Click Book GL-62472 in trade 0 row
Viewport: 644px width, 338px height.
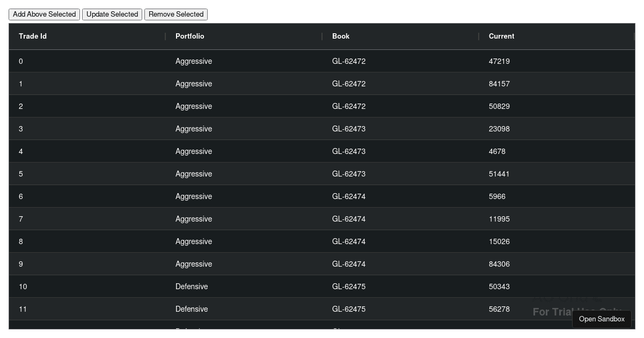(x=349, y=61)
